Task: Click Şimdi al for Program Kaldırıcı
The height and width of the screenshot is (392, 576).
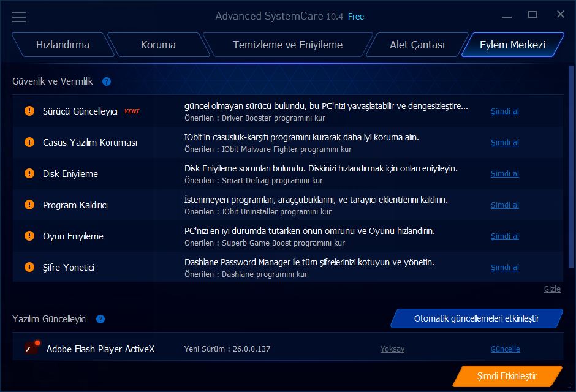Action: coord(505,205)
